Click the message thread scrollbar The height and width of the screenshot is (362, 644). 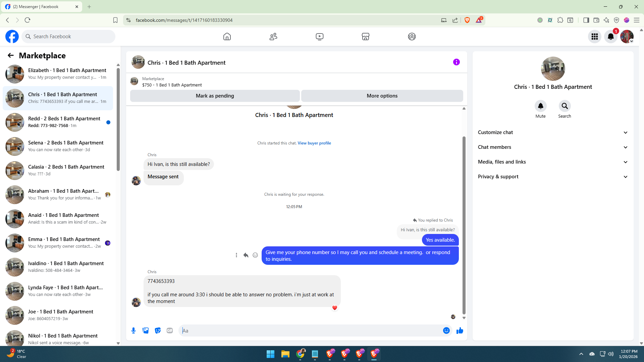click(x=464, y=225)
